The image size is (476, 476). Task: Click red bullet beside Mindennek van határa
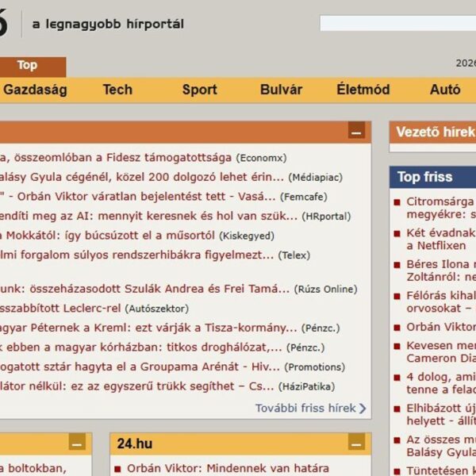pyautogui.click(x=117, y=470)
